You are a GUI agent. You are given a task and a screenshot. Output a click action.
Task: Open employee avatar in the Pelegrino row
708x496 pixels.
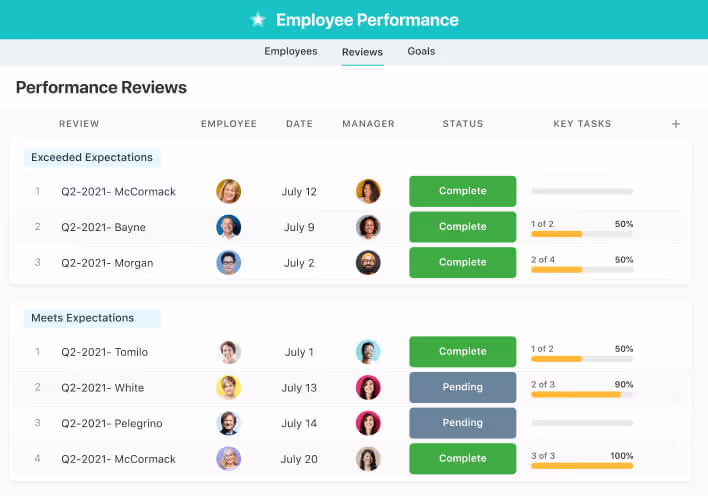click(229, 423)
